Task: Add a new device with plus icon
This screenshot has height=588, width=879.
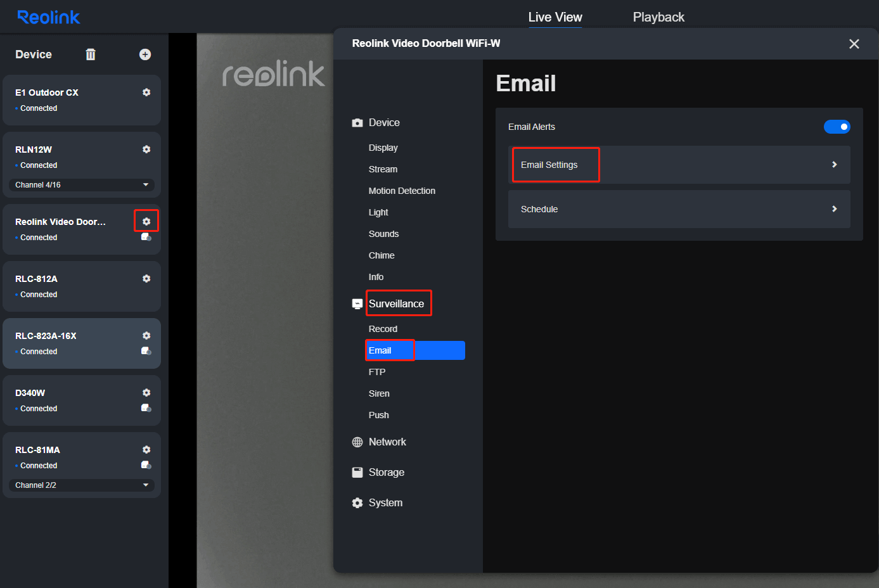Action: 145,54
